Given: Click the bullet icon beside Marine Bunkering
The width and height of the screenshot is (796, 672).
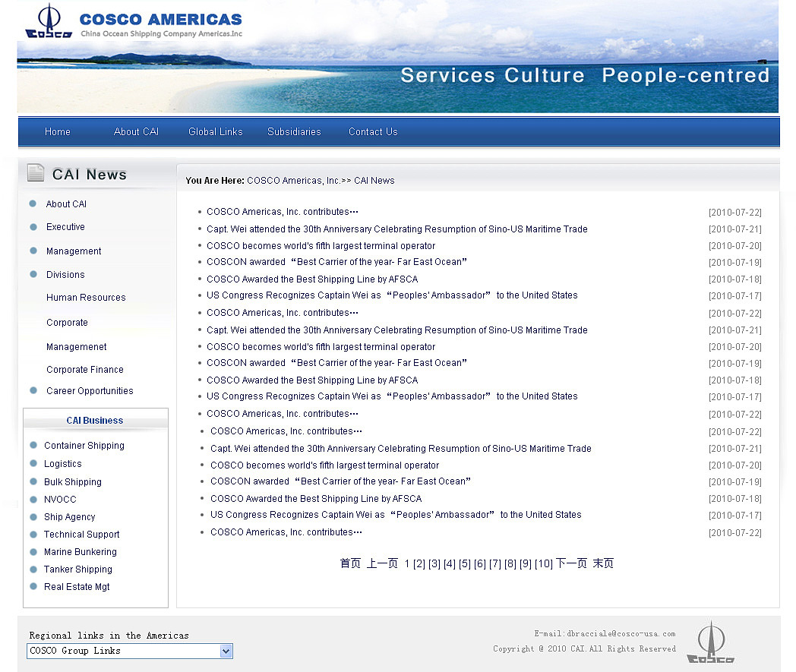Looking at the screenshot, I should [x=32, y=552].
